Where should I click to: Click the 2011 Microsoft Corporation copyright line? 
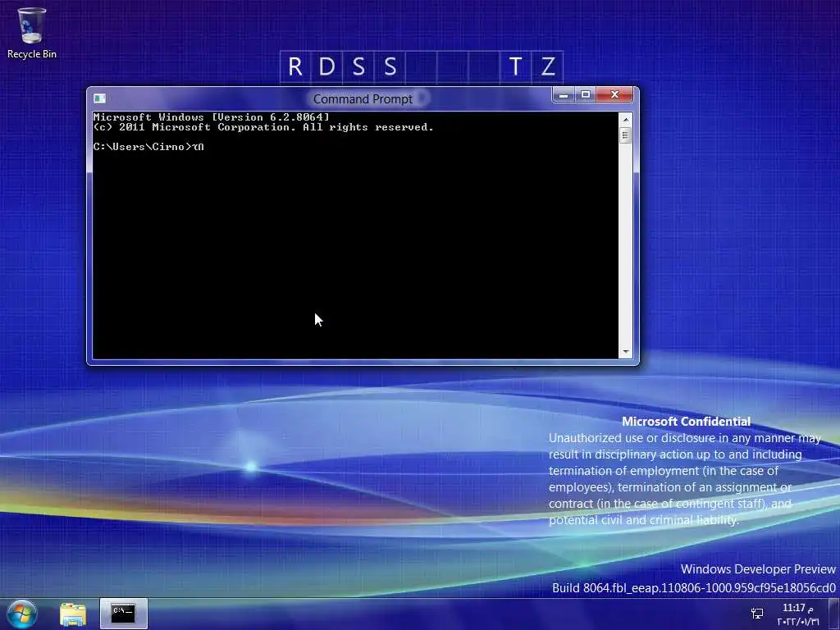tap(263, 127)
